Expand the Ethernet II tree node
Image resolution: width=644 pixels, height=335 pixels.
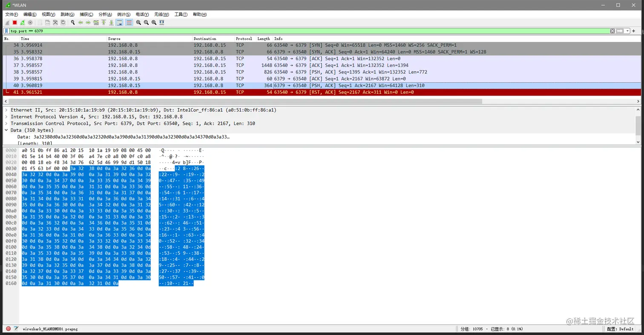(x=6, y=110)
